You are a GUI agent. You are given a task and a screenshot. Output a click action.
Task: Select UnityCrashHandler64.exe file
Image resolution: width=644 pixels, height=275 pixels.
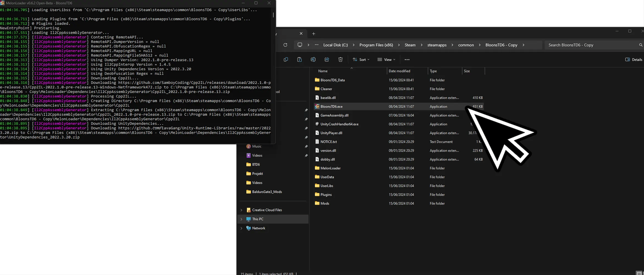(x=339, y=124)
